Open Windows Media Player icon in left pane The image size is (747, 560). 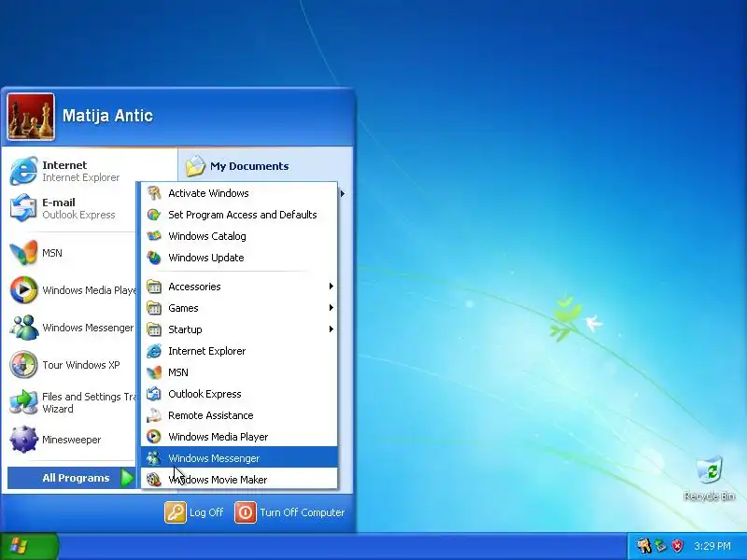23,290
